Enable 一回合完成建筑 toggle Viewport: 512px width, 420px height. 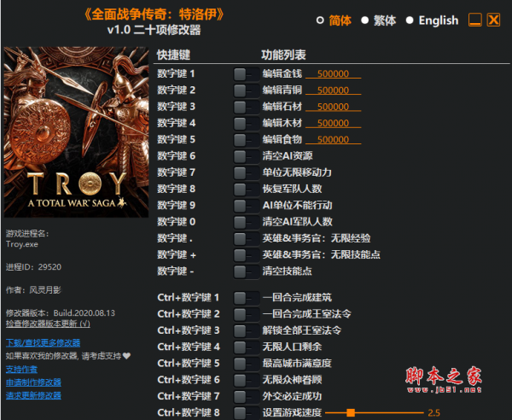click(247, 298)
